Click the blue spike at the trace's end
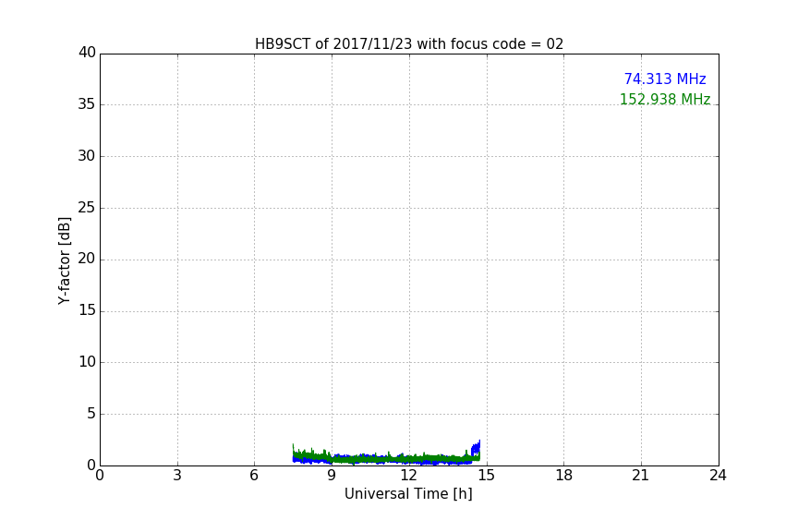Viewport: 798px width, 532px height. click(477, 449)
